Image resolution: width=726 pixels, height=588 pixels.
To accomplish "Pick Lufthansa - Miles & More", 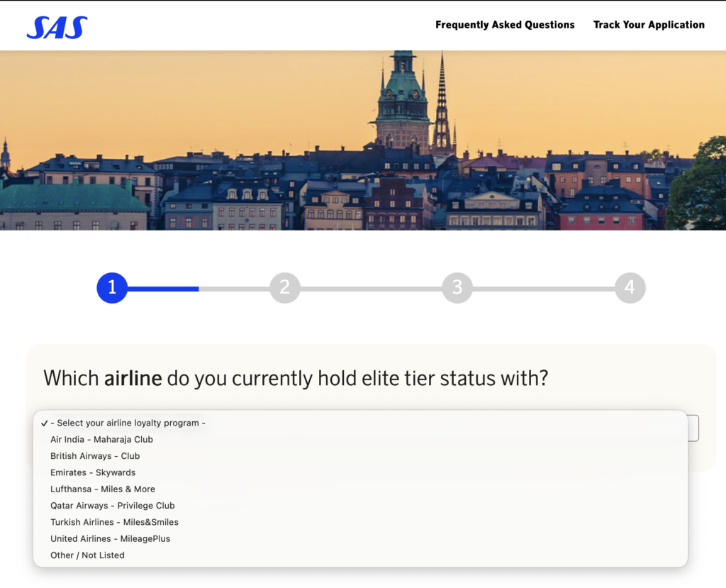I will (x=360, y=489).
